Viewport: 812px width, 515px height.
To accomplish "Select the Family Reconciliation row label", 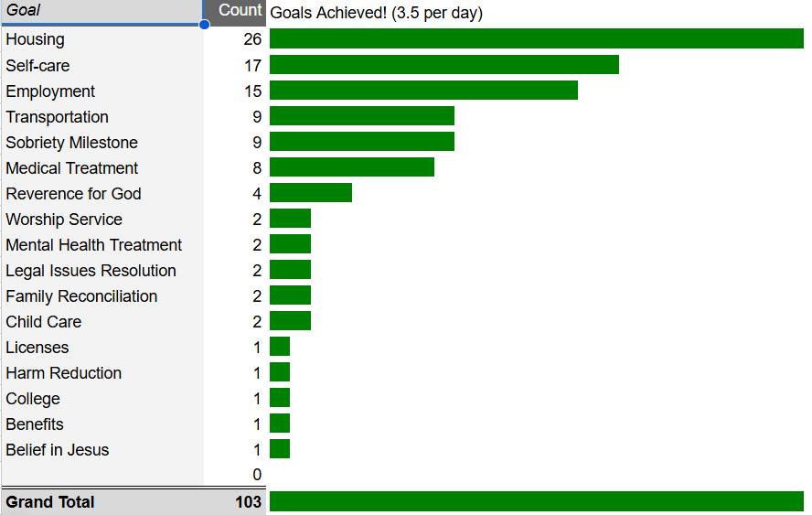I will (x=81, y=296).
